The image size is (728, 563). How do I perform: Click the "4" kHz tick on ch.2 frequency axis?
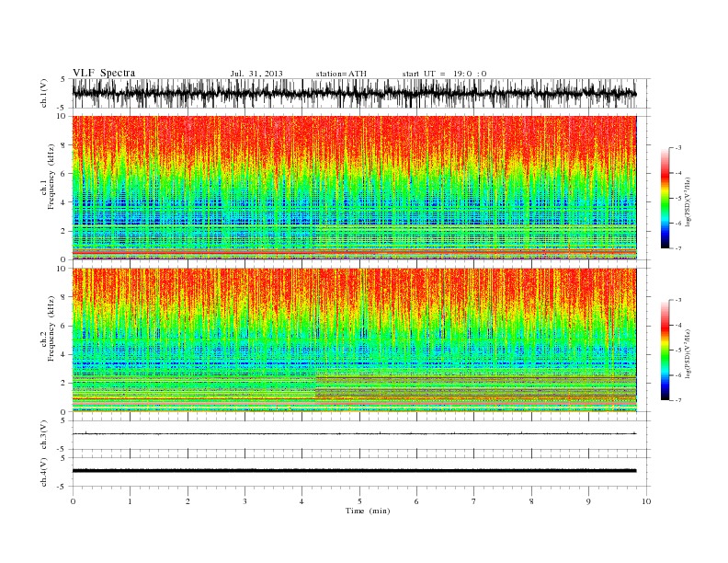64,354
